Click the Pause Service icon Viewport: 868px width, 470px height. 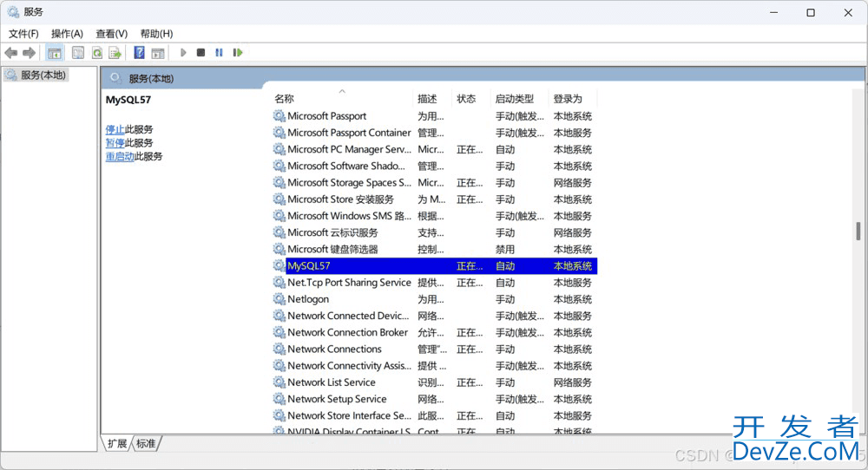220,53
